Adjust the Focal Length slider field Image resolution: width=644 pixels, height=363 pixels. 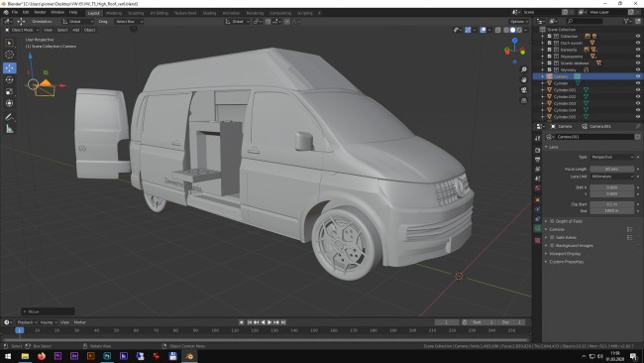pos(612,169)
